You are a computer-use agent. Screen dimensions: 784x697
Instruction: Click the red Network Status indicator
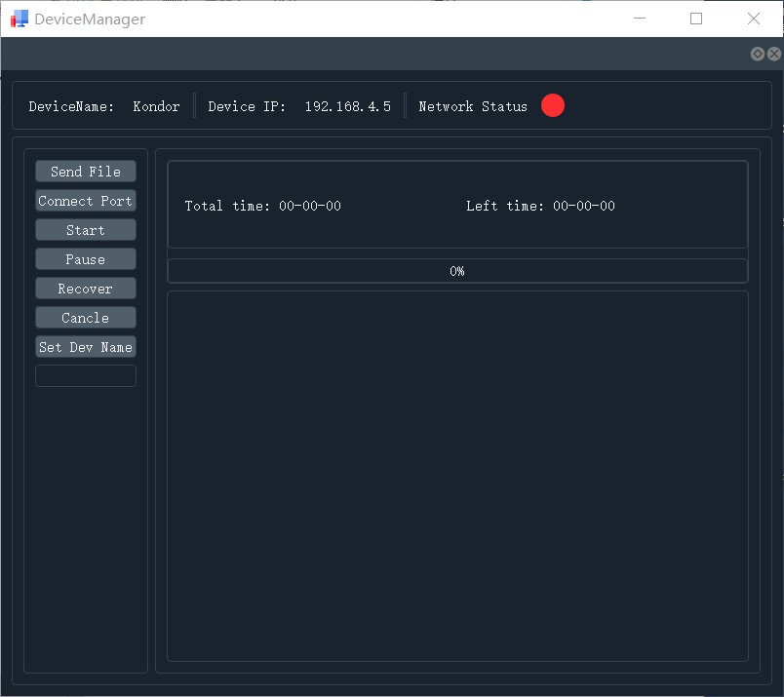point(553,105)
